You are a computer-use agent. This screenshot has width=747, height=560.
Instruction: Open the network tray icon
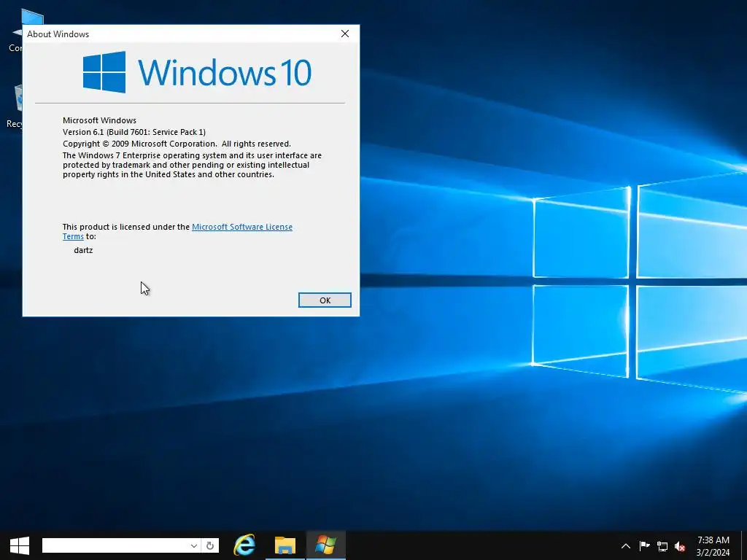pos(662,546)
